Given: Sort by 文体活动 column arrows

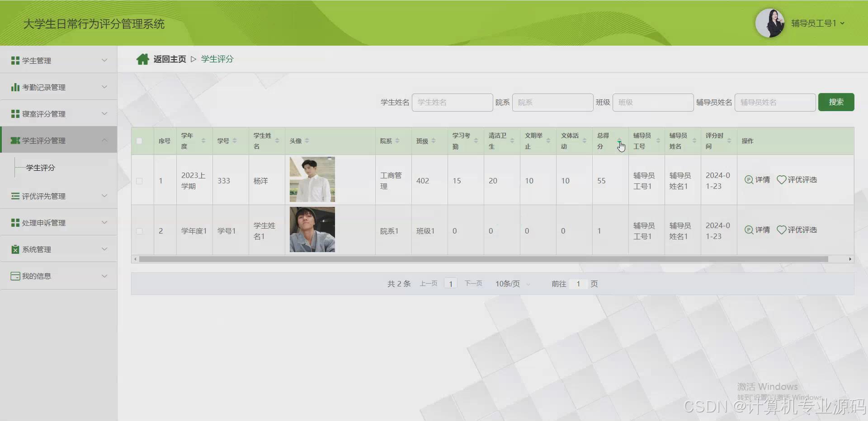Looking at the screenshot, I should pyautogui.click(x=585, y=141).
